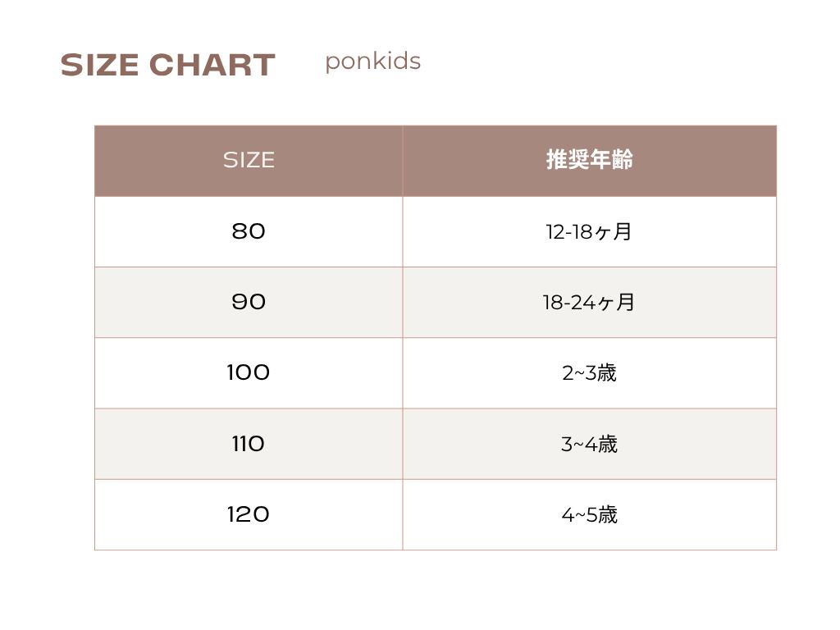The height and width of the screenshot is (630, 840).
Task: Select the 推奨年齢 column header
Action: (589, 160)
